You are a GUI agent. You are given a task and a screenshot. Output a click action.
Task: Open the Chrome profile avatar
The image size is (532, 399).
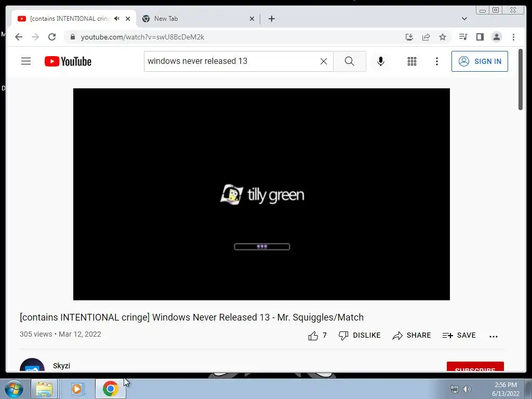tap(496, 37)
